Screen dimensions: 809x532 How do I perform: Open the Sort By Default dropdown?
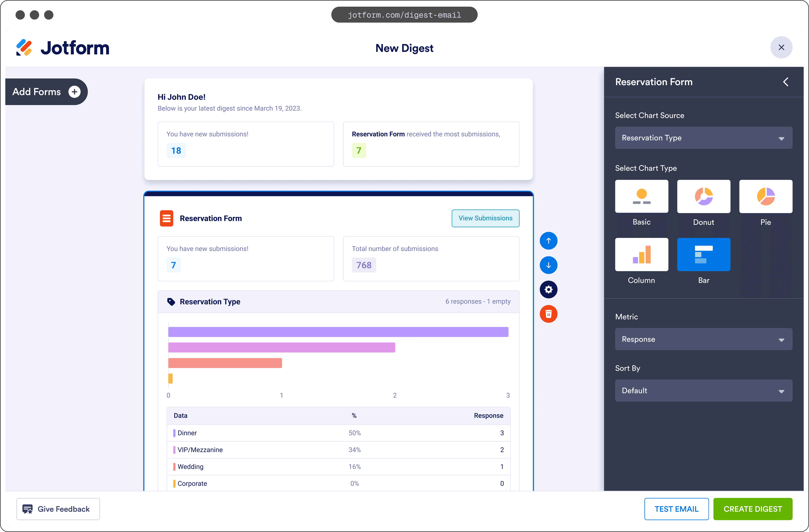click(x=703, y=391)
